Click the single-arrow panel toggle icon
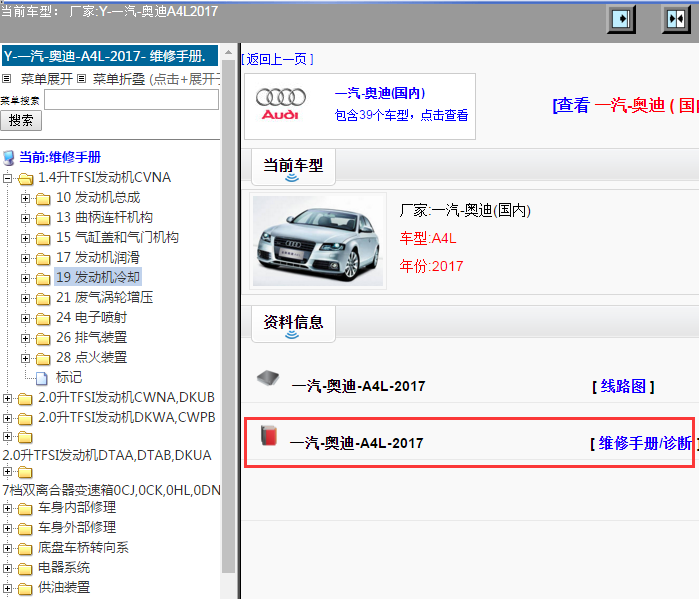This screenshot has height=599, width=699. tap(621, 20)
